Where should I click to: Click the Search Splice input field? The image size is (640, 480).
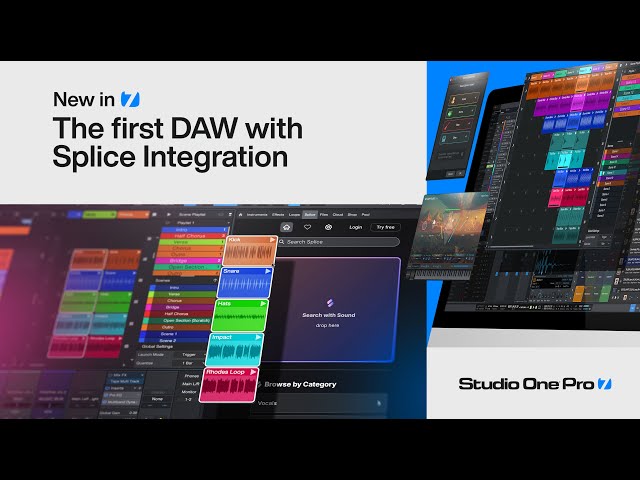(339, 242)
